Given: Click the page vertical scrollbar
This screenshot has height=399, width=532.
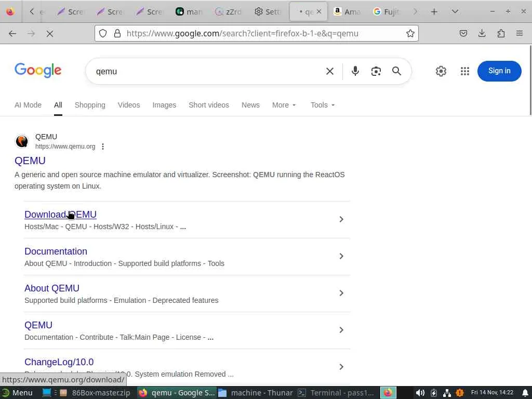Looking at the screenshot, I should pos(530,80).
